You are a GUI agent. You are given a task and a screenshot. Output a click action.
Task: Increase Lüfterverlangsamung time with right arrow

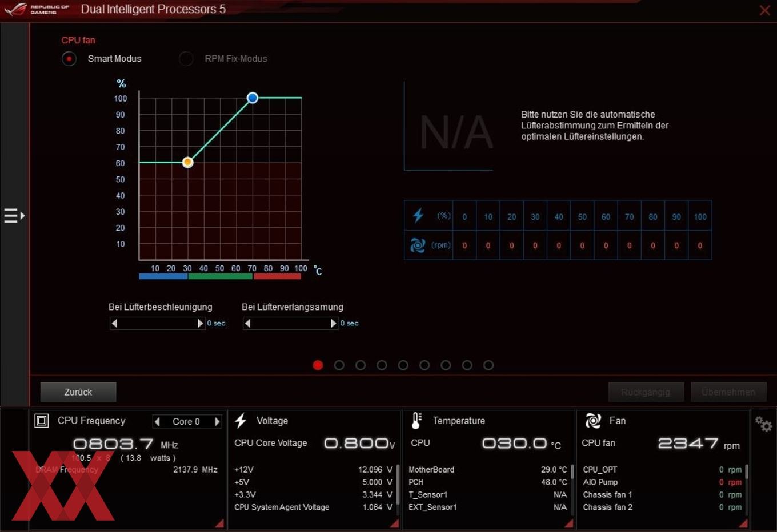tap(334, 323)
